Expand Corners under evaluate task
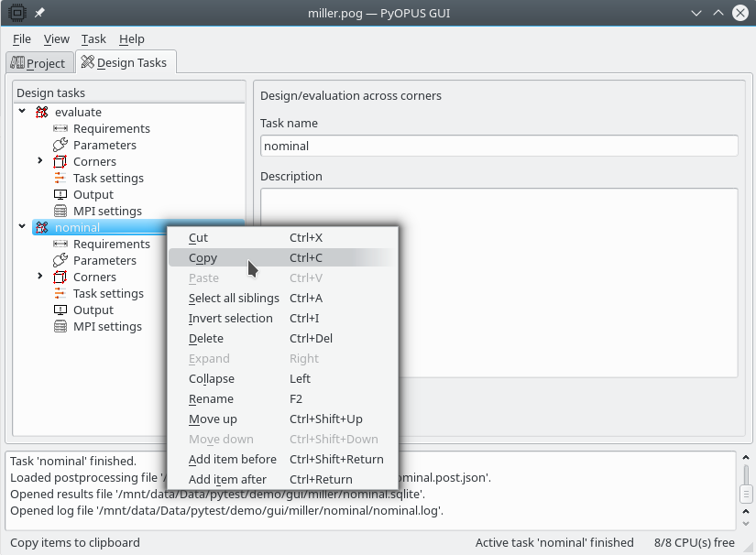This screenshot has width=756, height=555. point(40,161)
